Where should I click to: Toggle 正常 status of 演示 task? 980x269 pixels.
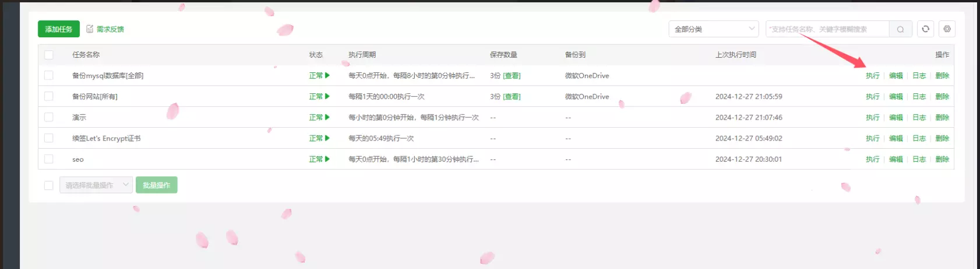[319, 117]
